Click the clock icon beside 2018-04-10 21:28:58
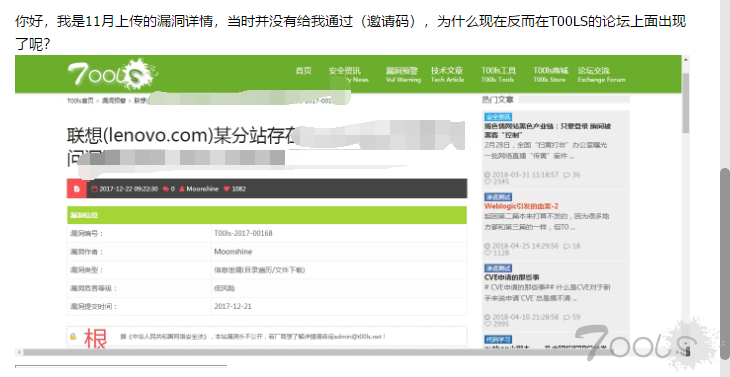Screen dimensions: 730x377 click(x=487, y=317)
